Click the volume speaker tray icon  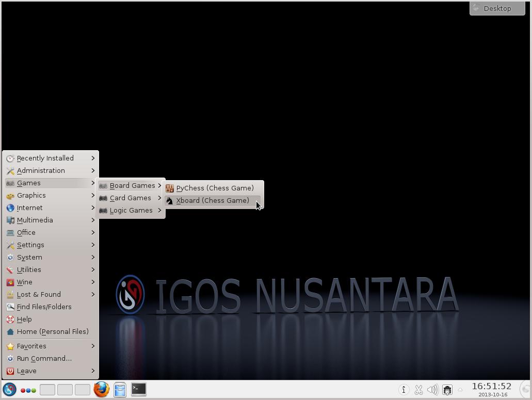pos(432,390)
